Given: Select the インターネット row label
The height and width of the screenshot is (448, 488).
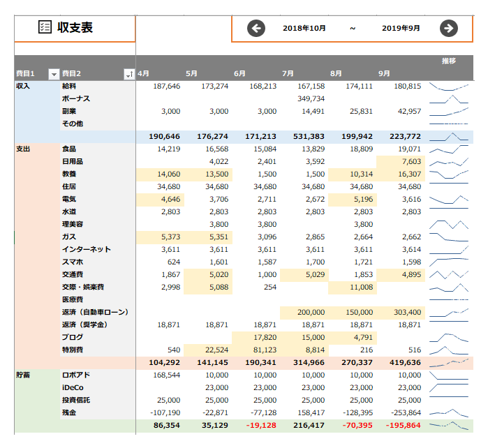Looking at the screenshot, I should click(x=86, y=249).
